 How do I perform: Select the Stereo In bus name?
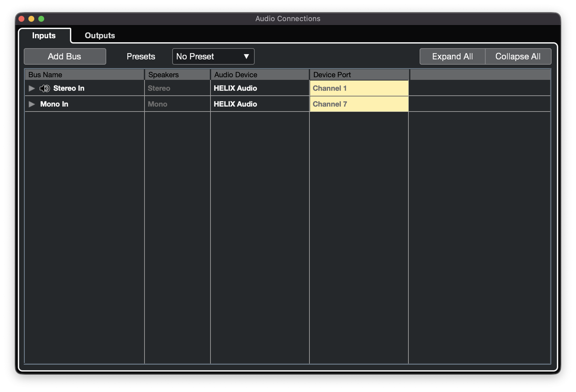[69, 88]
